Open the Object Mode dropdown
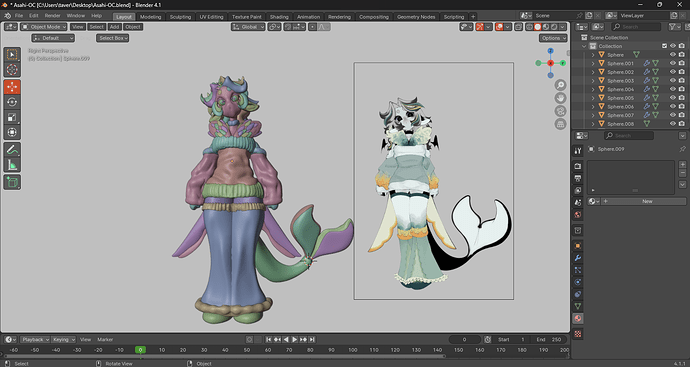The image size is (690, 367). 44,27
